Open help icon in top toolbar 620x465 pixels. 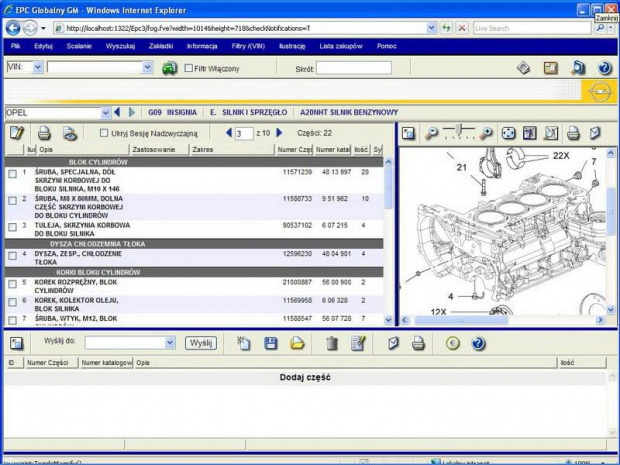pyautogui.click(x=605, y=68)
